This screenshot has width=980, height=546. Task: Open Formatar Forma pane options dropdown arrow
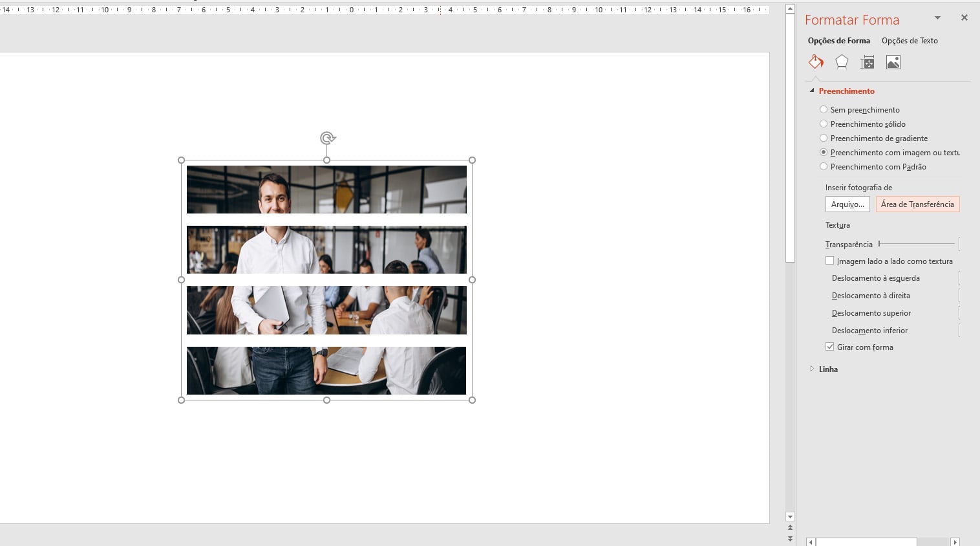937,18
